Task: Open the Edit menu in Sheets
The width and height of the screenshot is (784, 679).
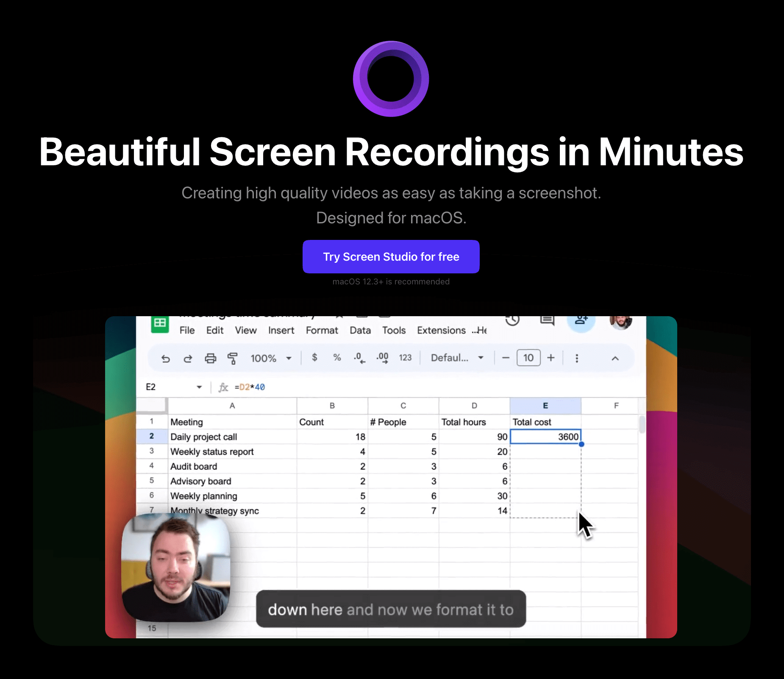Action: (215, 330)
